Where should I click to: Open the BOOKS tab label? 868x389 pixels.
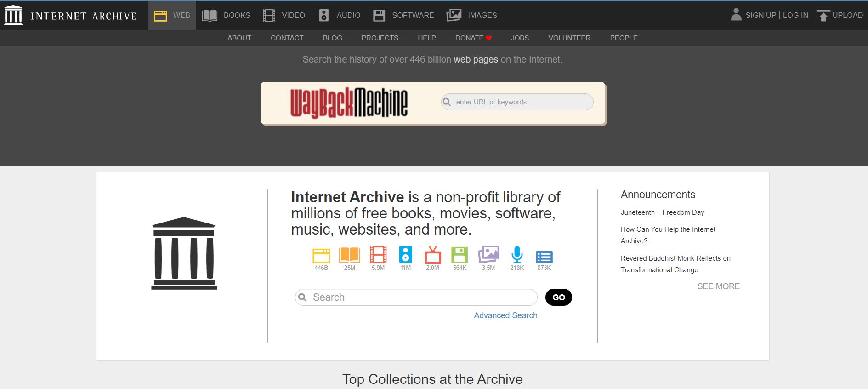pyautogui.click(x=237, y=15)
